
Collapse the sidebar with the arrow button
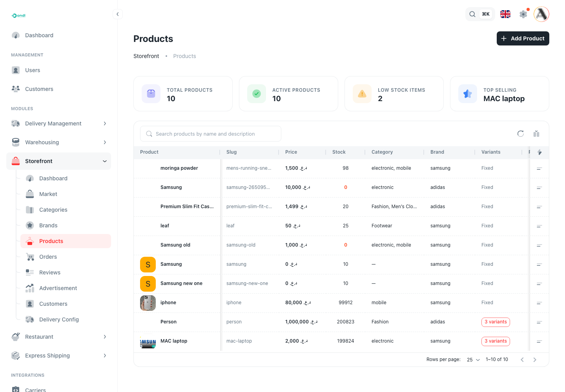click(117, 14)
